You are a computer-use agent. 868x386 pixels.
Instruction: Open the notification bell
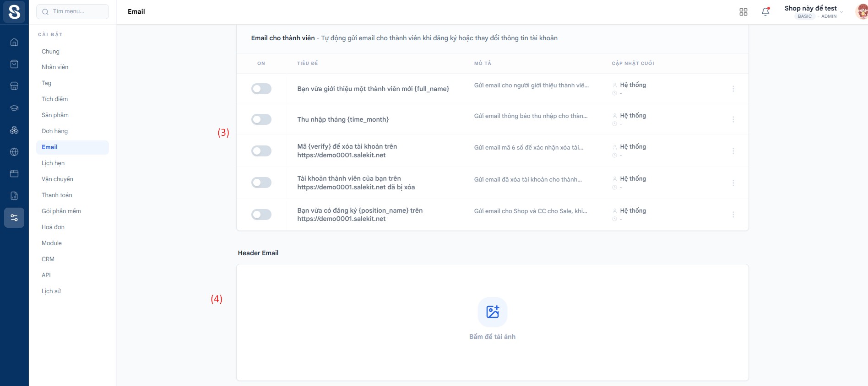click(x=765, y=12)
